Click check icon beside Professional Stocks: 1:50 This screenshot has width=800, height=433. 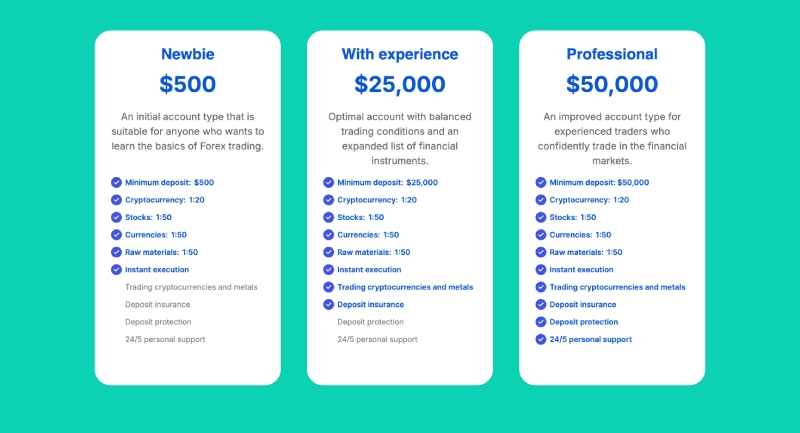tap(540, 218)
